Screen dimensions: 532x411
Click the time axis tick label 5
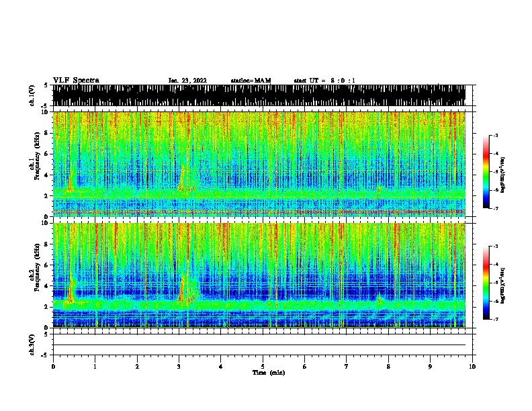(x=263, y=367)
